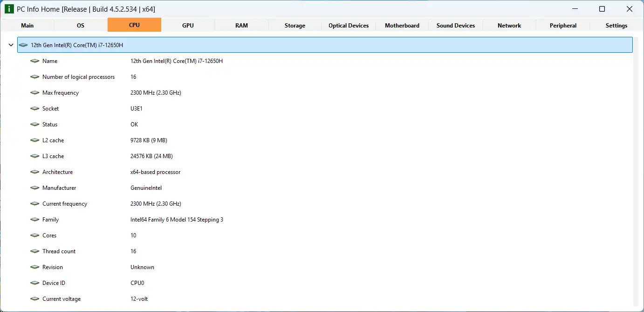Open the Motherboard tab

402,25
